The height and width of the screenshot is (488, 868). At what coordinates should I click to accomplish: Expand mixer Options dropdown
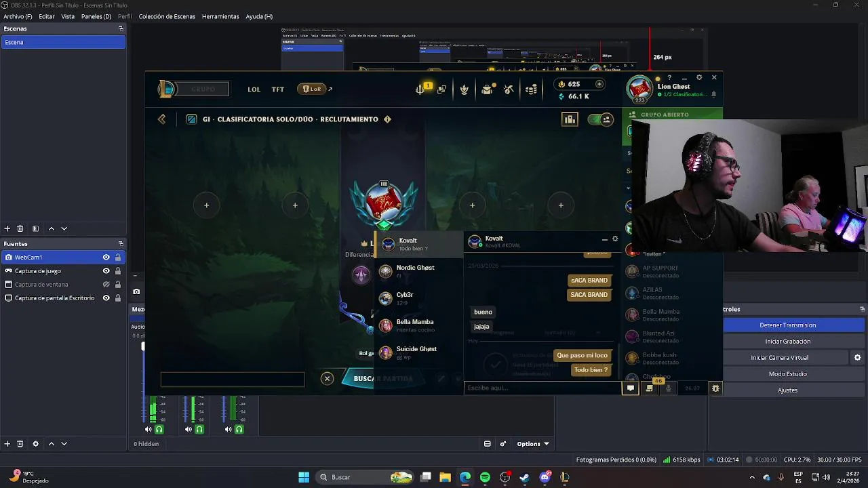533,444
